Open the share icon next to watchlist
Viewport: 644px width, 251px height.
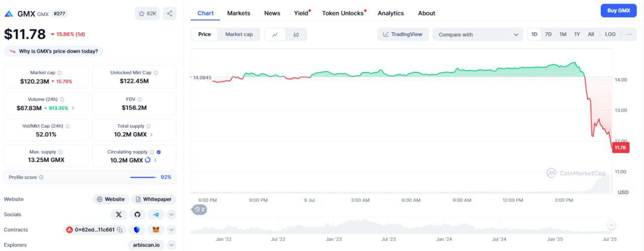[x=170, y=14]
